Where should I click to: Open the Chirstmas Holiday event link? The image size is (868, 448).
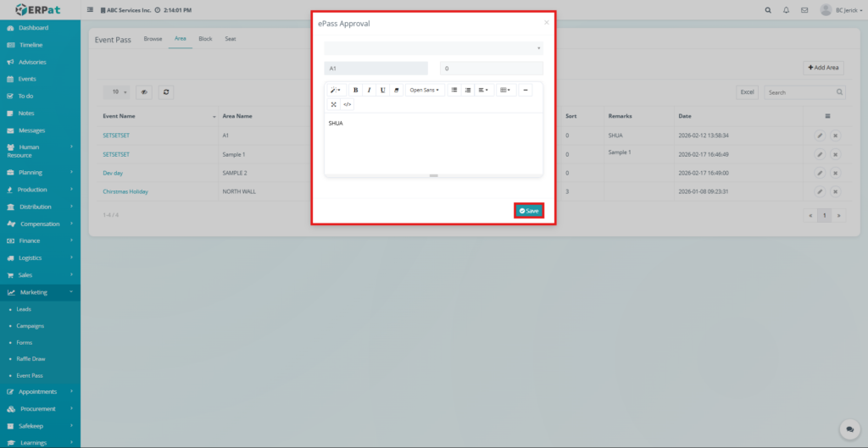pyautogui.click(x=125, y=191)
